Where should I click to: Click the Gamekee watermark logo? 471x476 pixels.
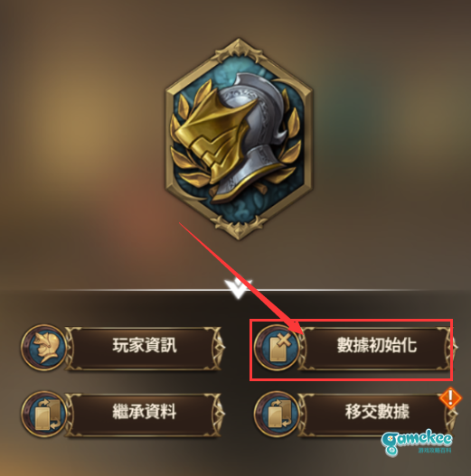pyautogui.click(x=417, y=443)
